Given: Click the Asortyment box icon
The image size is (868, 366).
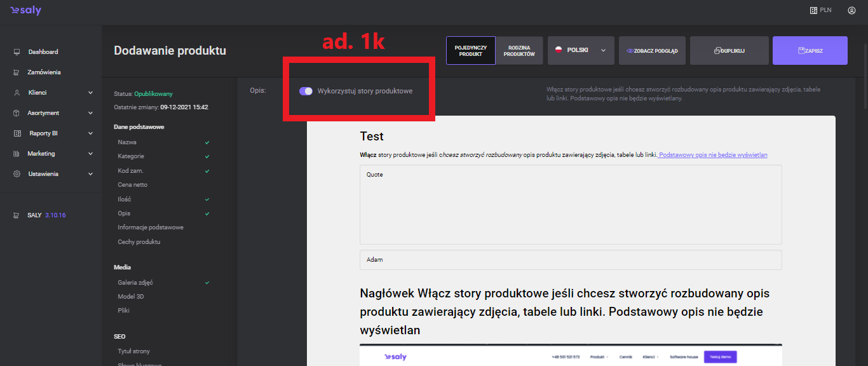Looking at the screenshot, I should point(17,113).
